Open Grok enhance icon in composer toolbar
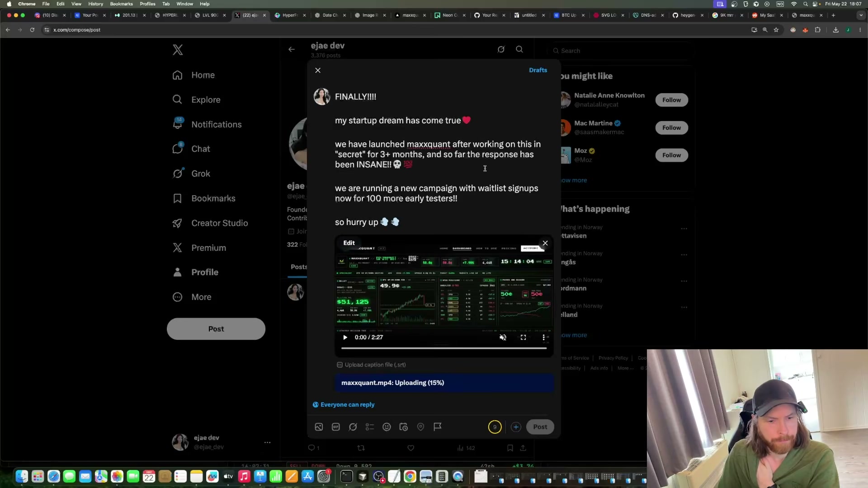This screenshot has width=868, height=488. click(x=353, y=427)
